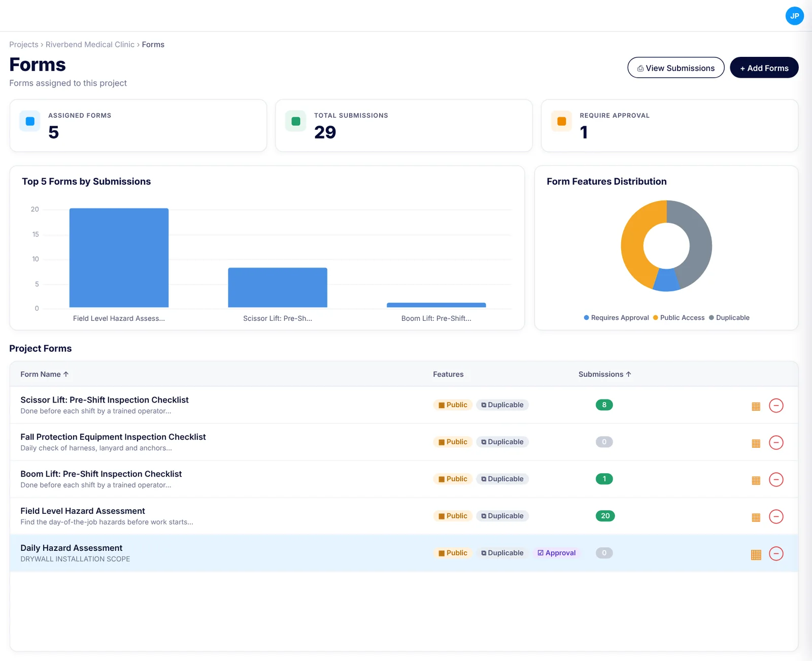Screen dimensions: 812x661
Task: Open grid icon for Boom Lift row
Action: coord(756,480)
